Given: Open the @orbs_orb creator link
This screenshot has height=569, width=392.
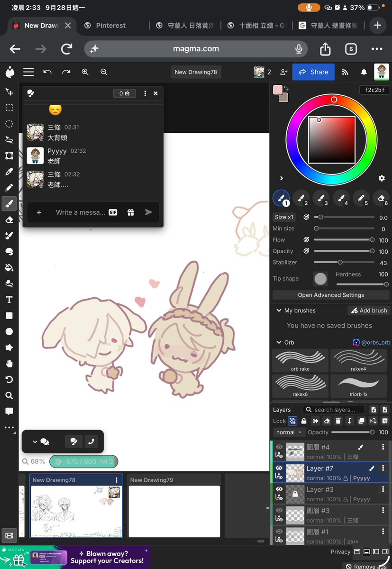Looking at the screenshot, I should tap(372, 342).
